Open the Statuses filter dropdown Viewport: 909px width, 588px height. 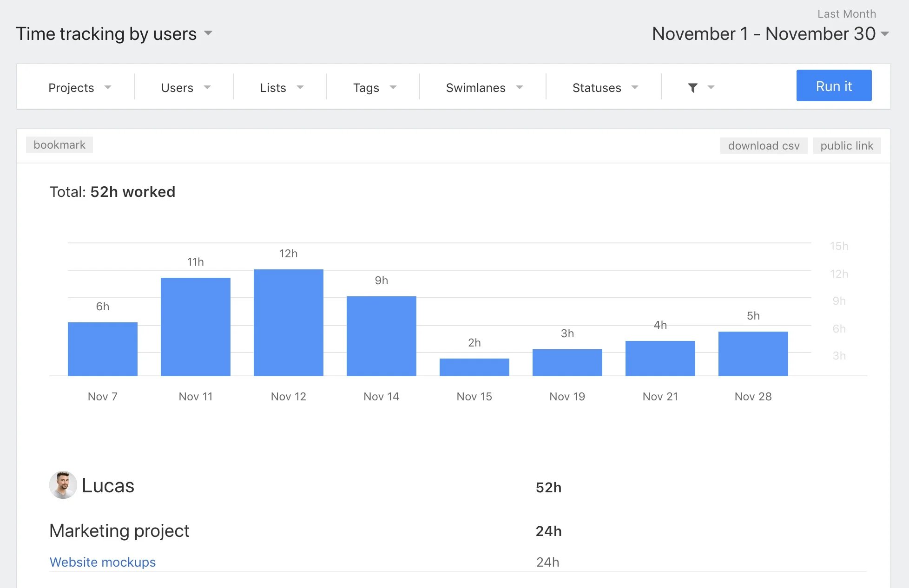605,88
